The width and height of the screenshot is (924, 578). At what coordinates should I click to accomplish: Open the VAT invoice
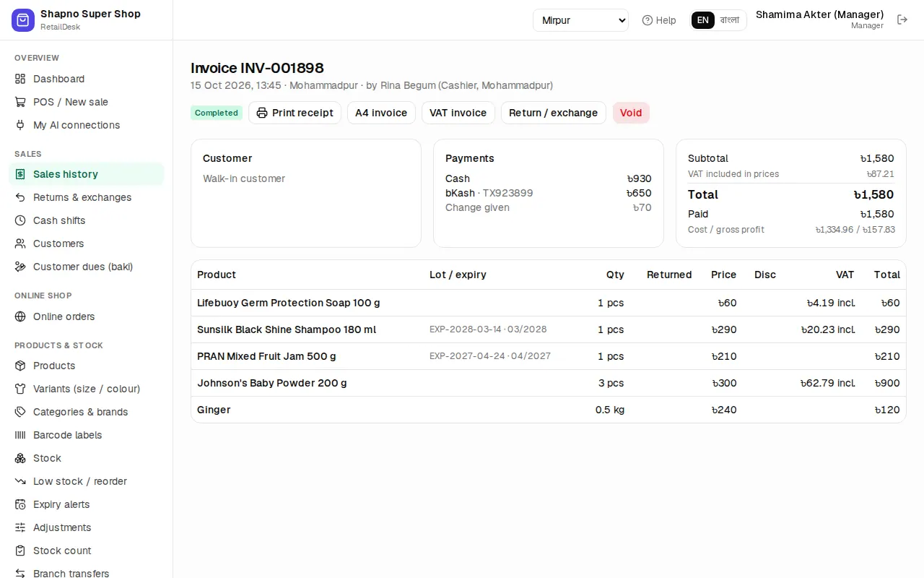tap(458, 113)
